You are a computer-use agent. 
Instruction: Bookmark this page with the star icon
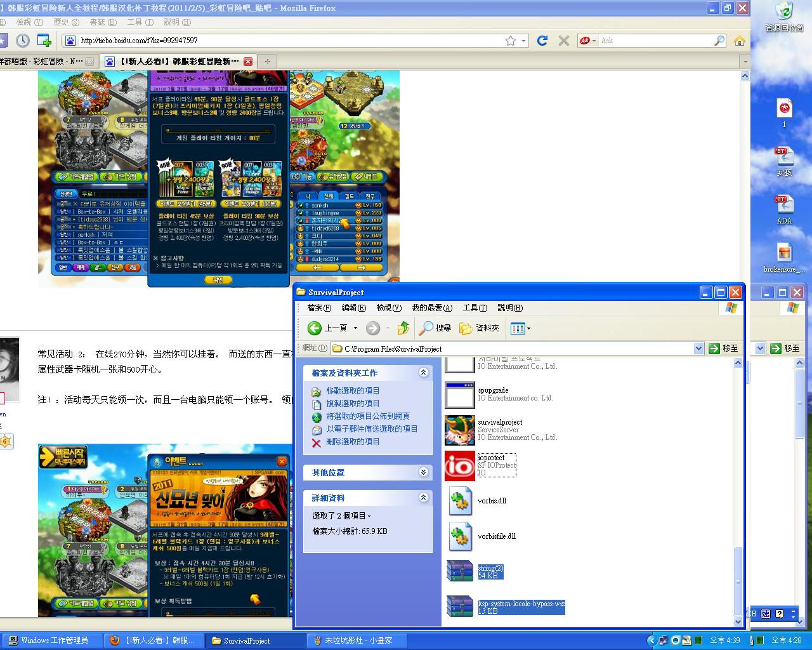pos(511,41)
